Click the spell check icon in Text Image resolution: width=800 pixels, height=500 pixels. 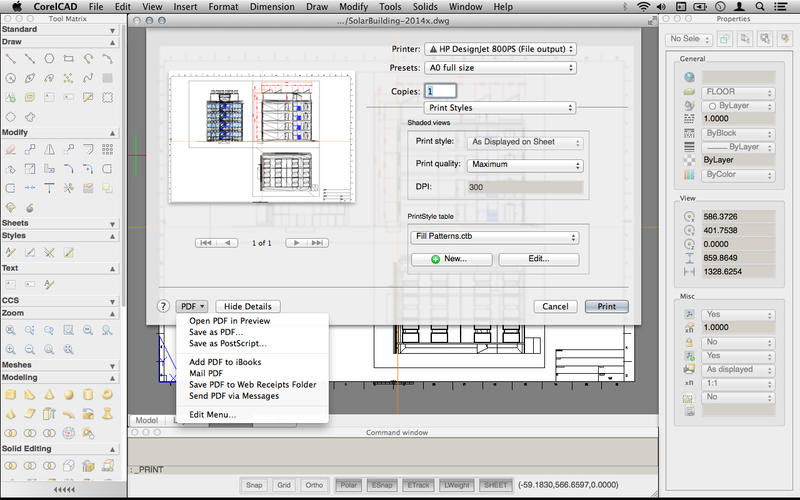click(48, 285)
